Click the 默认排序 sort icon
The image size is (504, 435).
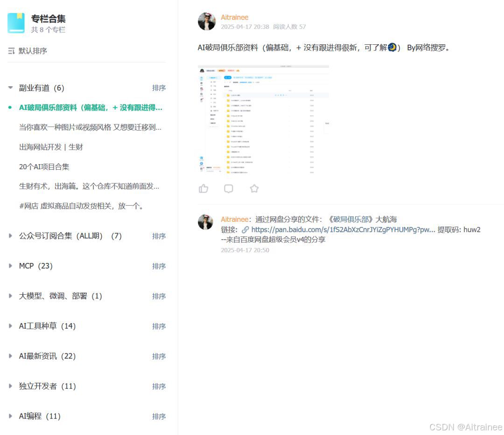tap(11, 51)
